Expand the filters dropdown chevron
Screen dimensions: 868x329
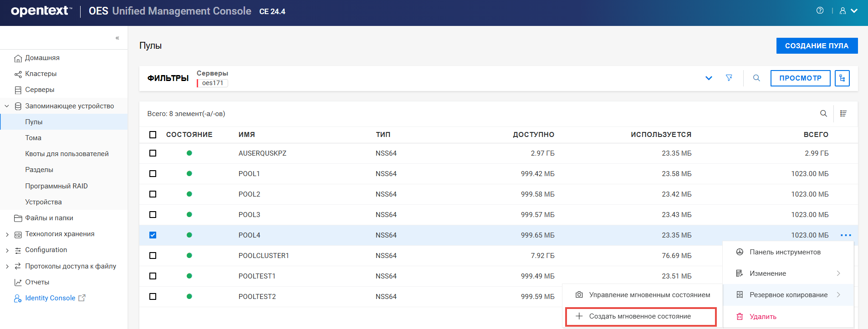tap(709, 78)
